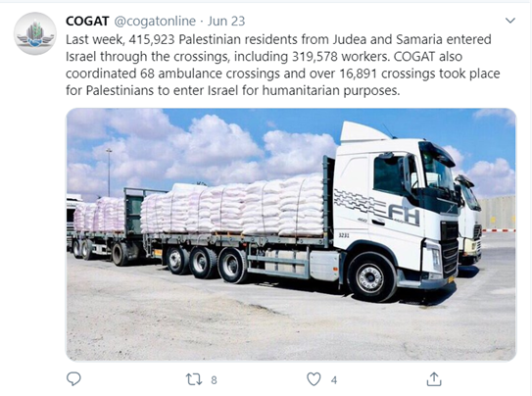This screenshot has height=396, width=532.
Task: Click the line about 68 ambulance crossings
Action: click(282, 74)
